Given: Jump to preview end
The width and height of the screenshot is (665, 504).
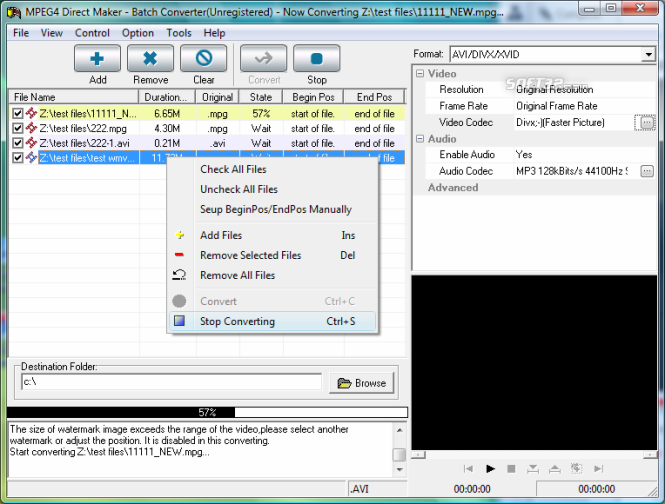Looking at the screenshot, I should 598,469.
